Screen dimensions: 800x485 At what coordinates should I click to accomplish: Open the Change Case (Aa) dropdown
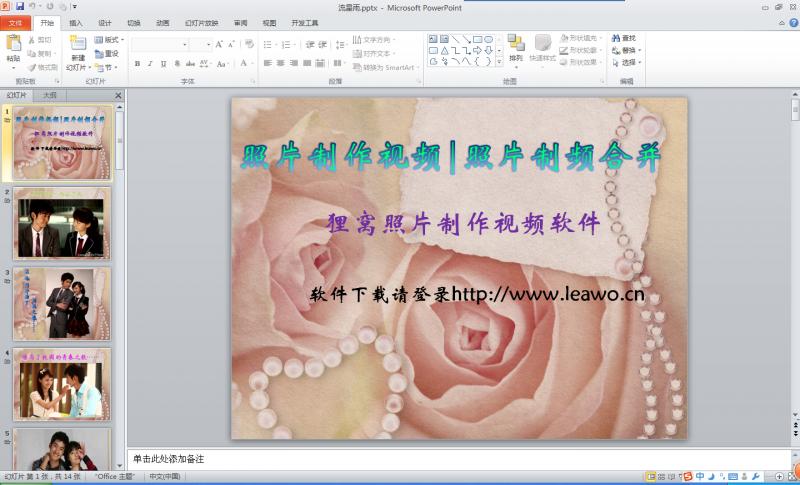click(x=222, y=64)
